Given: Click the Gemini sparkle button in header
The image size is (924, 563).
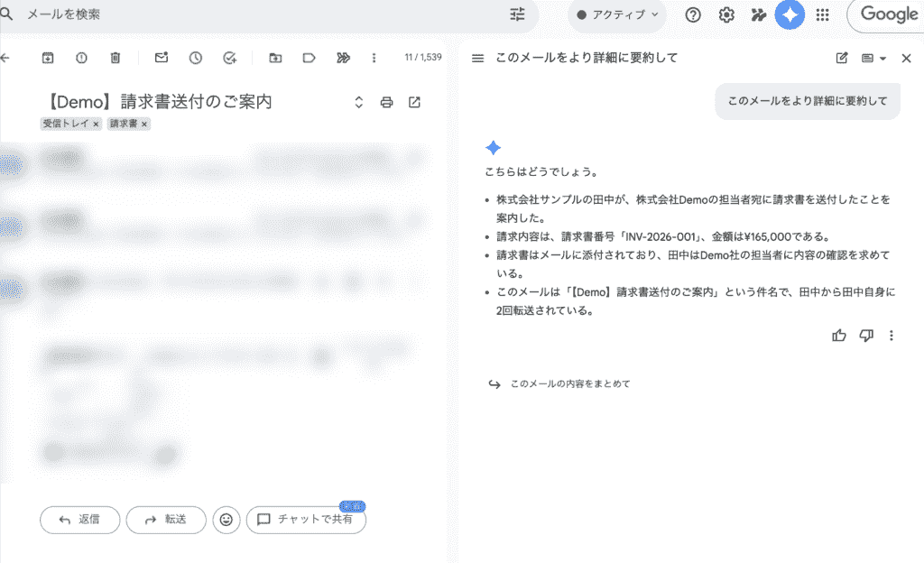Looking at the screenshot, I should (x=790, y=14).
